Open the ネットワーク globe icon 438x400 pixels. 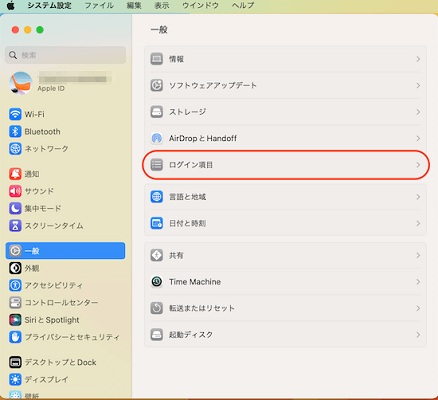pyautogui.click(x=15, y=149)
